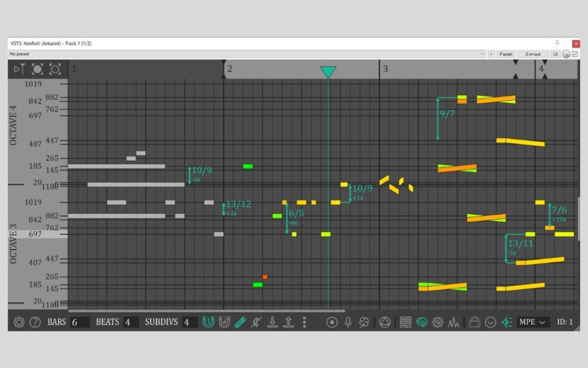This screenshot has height=368, width=588.
Task: Select the small orange-red note
Action: point(265,277)
